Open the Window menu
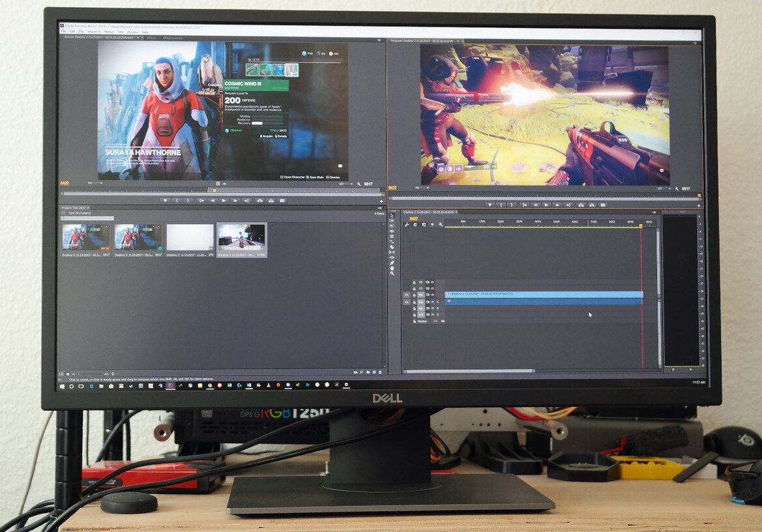 (133, 31)
